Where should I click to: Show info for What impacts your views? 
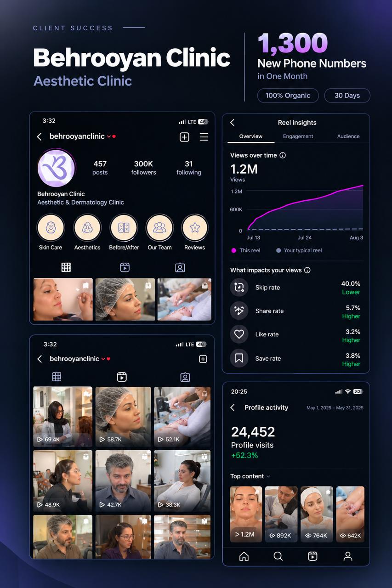tap(307, 270)
